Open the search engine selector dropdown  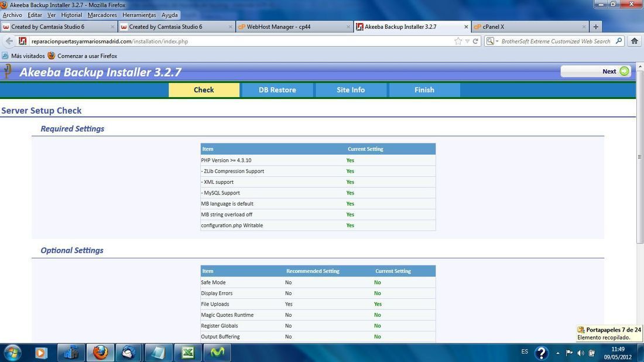pos(492,41)
